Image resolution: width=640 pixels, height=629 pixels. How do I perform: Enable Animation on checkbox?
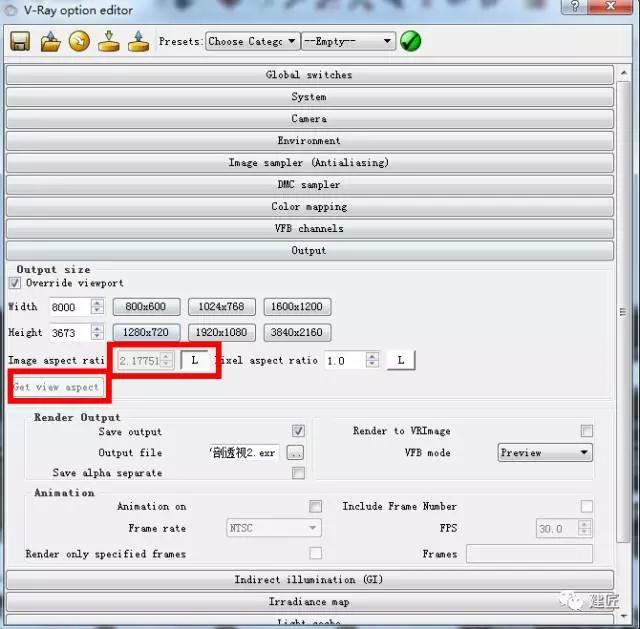pos(315,507)
